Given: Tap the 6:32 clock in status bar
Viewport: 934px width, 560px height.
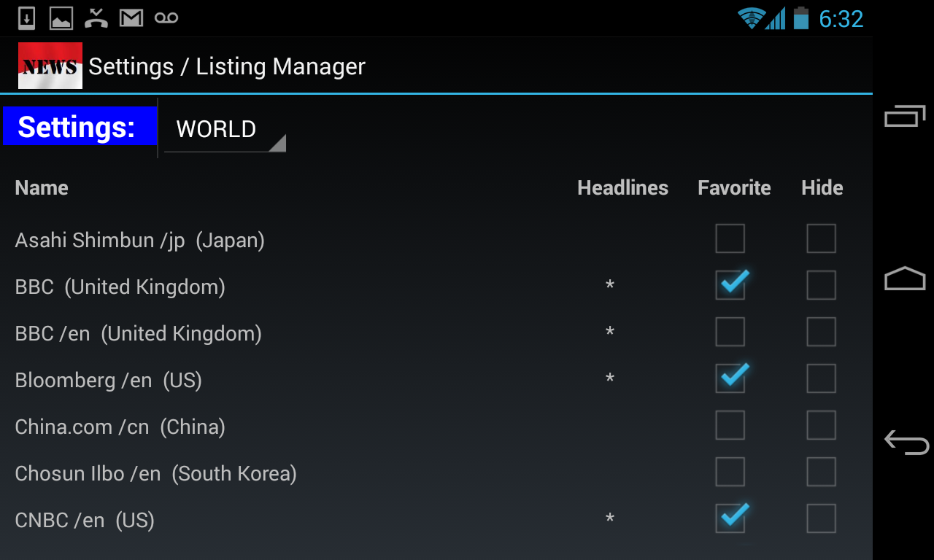Looking at the screenshot, I should pos(841,19).
